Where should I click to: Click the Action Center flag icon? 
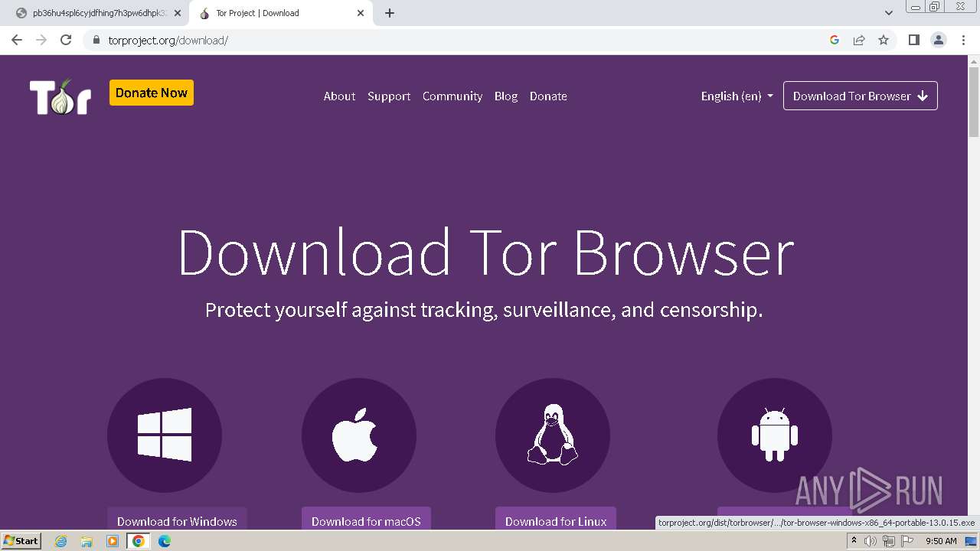point(906,541)
